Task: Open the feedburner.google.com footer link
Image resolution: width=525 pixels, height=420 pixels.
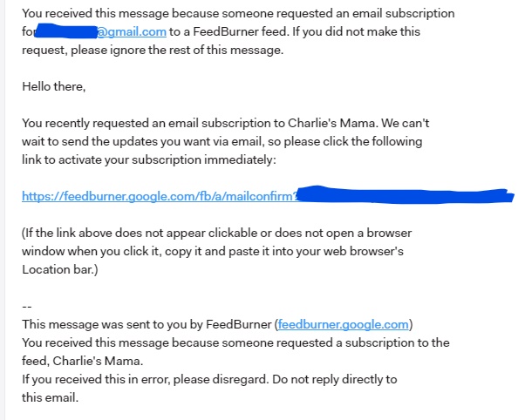Action: [344, 324]
